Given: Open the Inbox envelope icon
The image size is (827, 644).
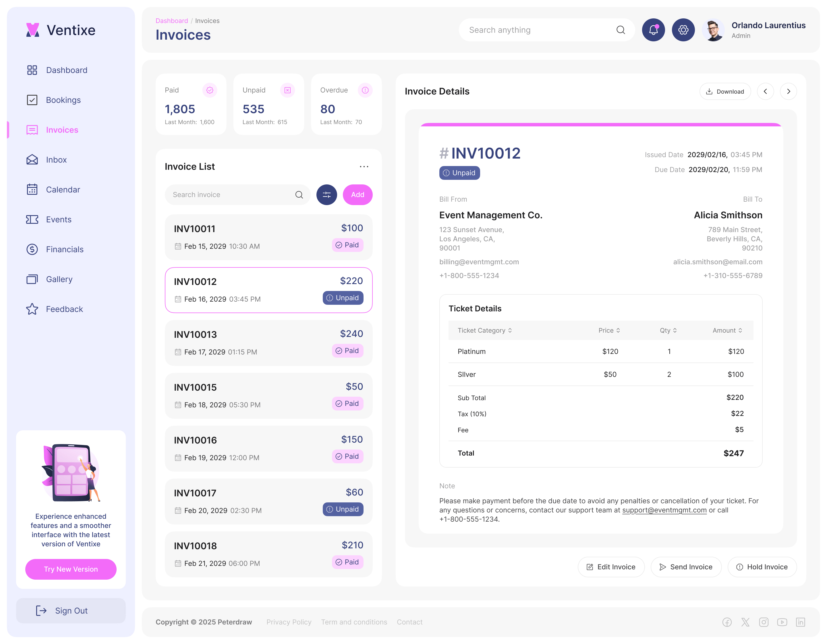Looking at the screenshot, I should [32, 159].
